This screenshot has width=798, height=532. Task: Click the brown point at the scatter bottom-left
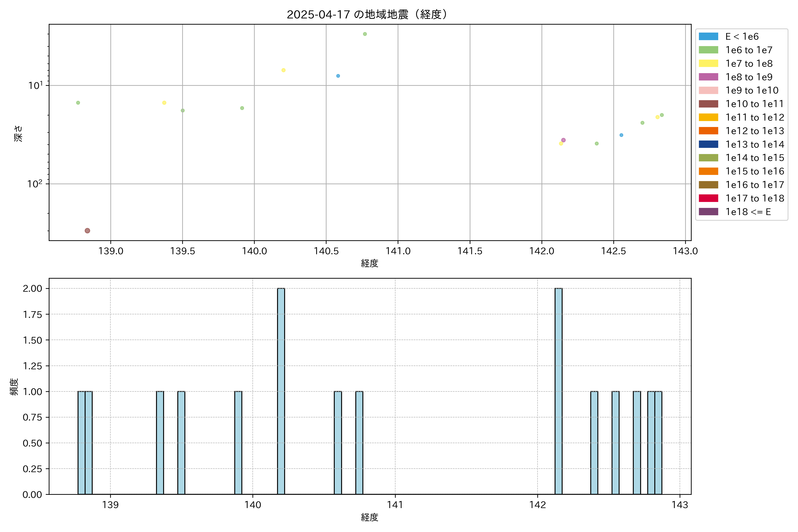coord(87,231)
